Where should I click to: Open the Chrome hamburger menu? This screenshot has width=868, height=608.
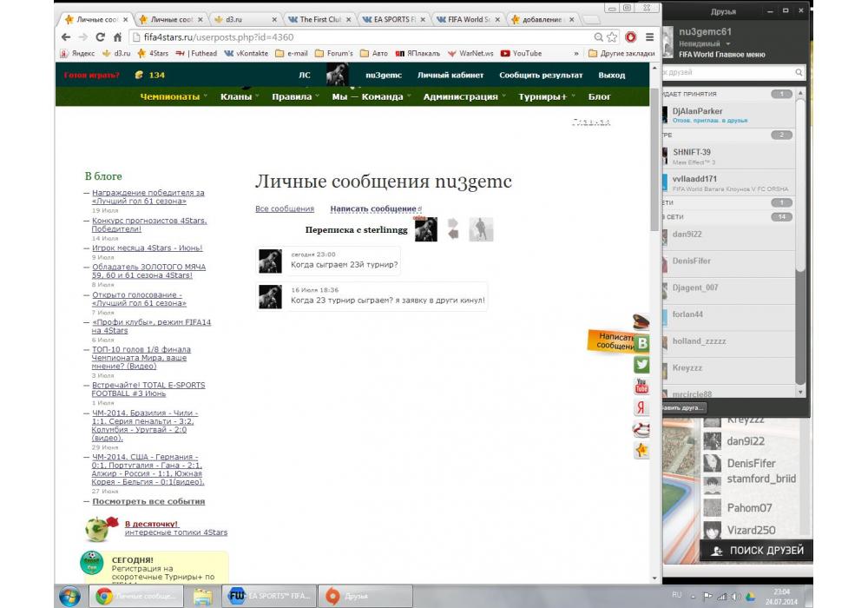(649, 37)
